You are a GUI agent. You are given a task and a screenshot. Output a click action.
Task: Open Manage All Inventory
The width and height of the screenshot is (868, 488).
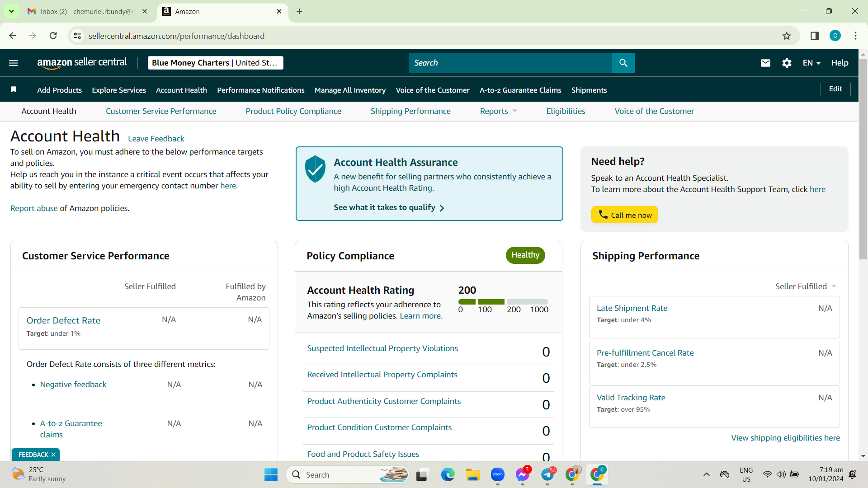point(350,90)
